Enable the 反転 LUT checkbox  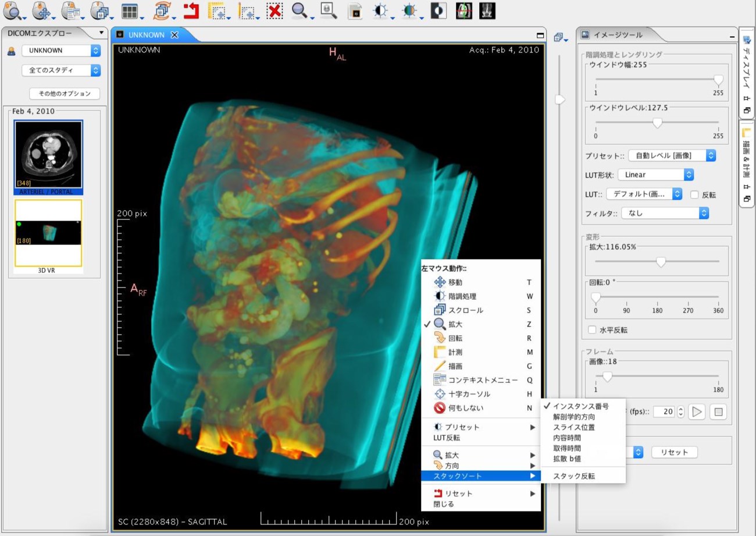[x=694, y=195]
